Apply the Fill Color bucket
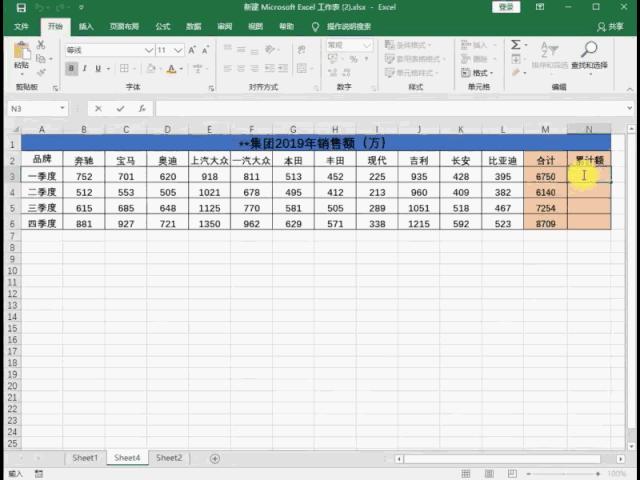 pyautogui.click(x=151, y=69)
